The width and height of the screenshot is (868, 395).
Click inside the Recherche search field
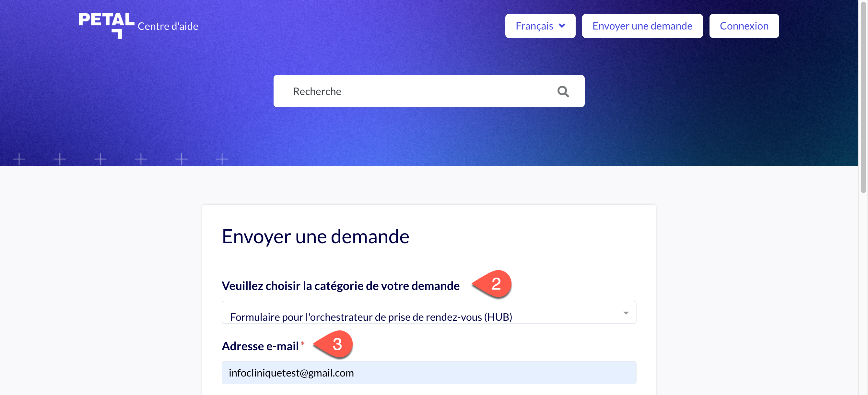pos(405,91)
